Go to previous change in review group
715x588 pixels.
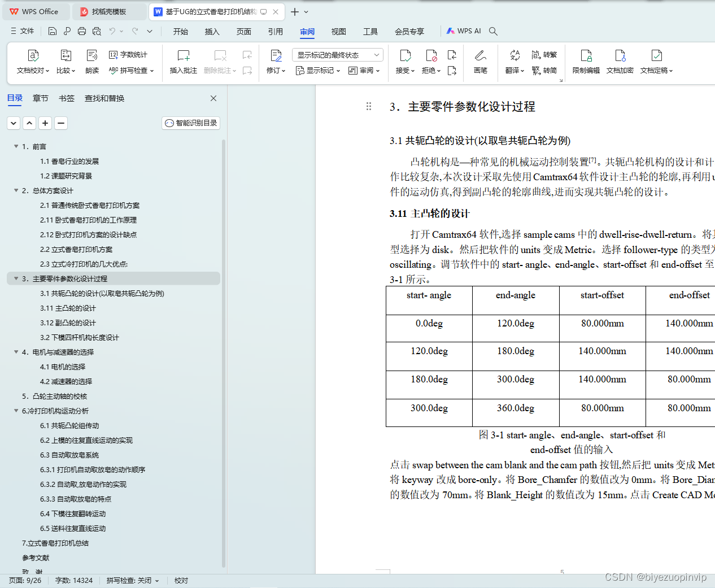(452, 55)
